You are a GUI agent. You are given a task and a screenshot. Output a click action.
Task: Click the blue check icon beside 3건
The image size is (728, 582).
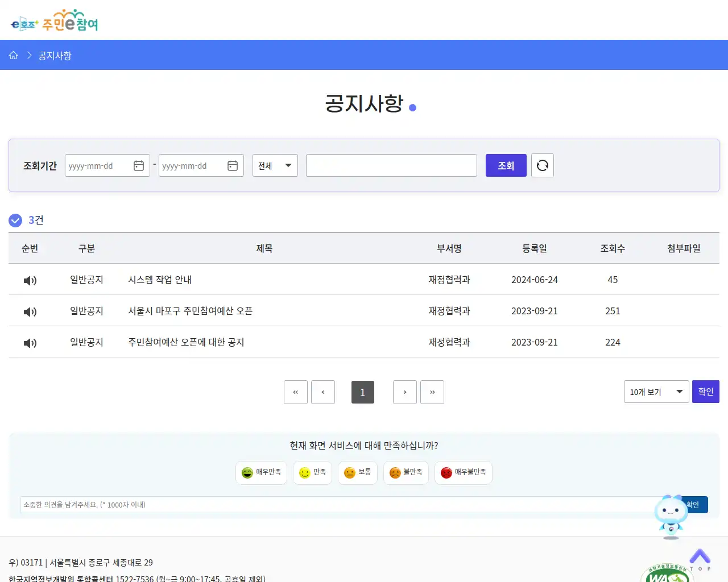click(15, 221)
